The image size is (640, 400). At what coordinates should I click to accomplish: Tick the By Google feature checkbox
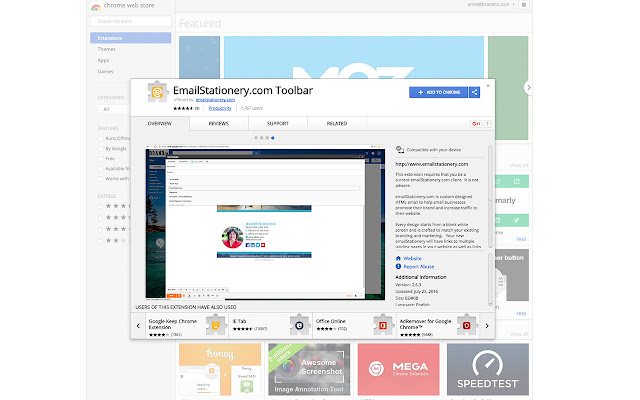point(100,149)
